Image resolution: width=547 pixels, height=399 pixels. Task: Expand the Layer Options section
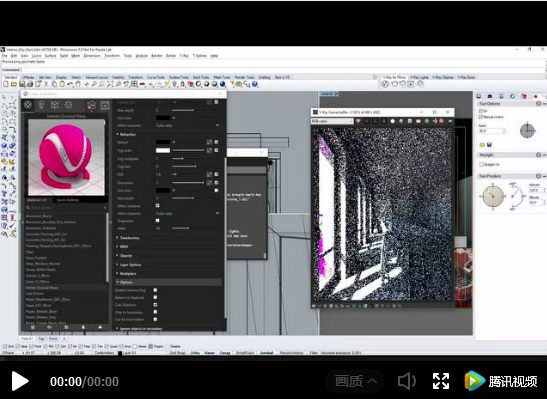[x=130, y=265]
